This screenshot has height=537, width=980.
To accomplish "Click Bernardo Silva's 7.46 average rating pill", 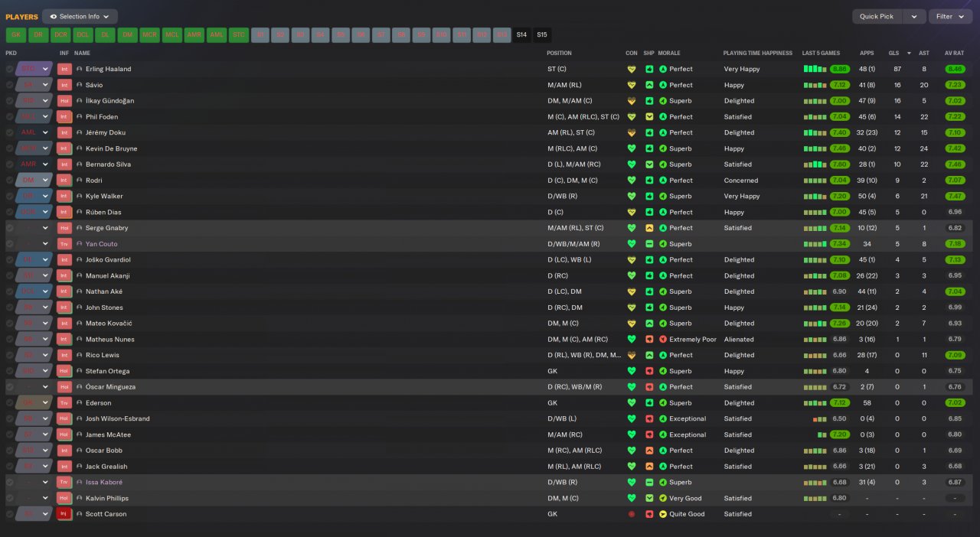I will click(x=954, y=164).
